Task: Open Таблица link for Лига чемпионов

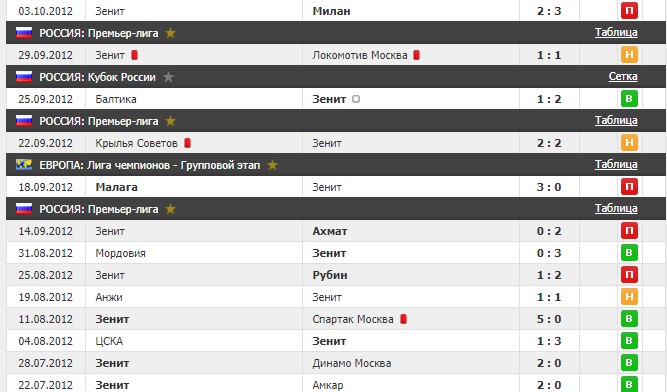Action: (616, 164)
